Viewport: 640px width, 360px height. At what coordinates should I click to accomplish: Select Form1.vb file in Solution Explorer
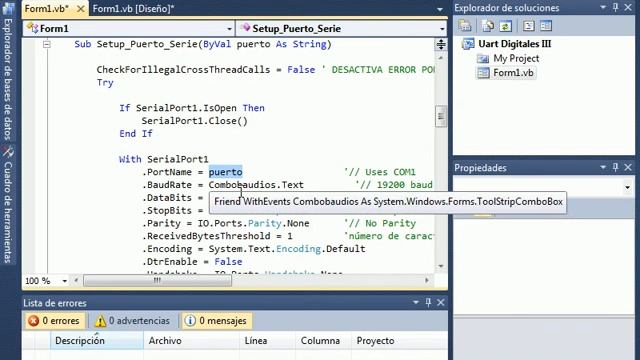click(x=513, y=73)
